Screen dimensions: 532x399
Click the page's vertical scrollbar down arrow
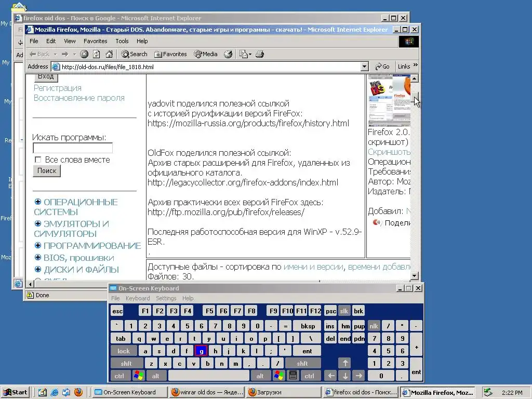click(414, 276)
